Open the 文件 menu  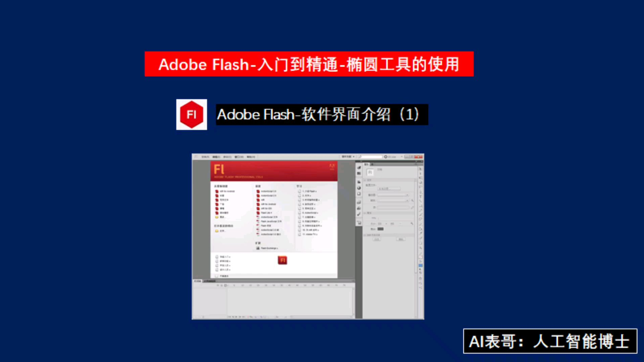click(205, 157)
